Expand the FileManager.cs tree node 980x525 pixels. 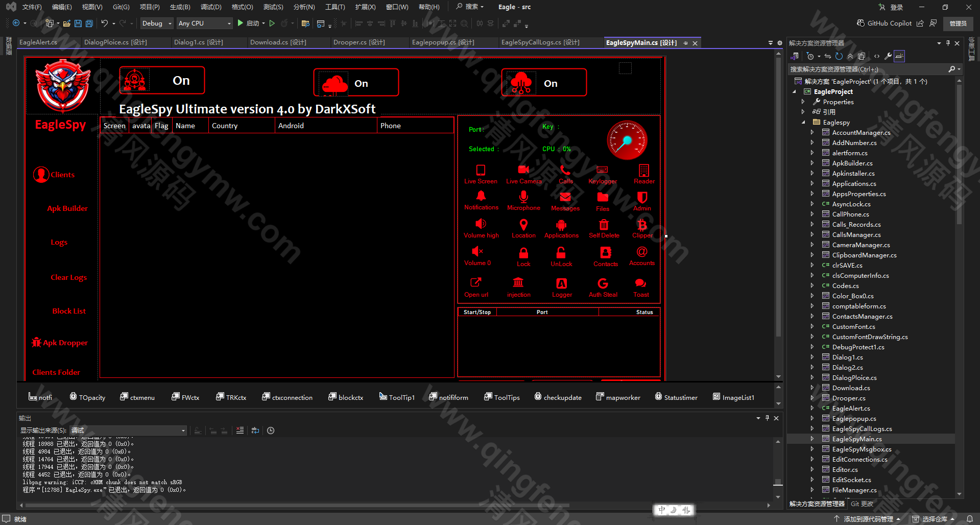(812, 490)
